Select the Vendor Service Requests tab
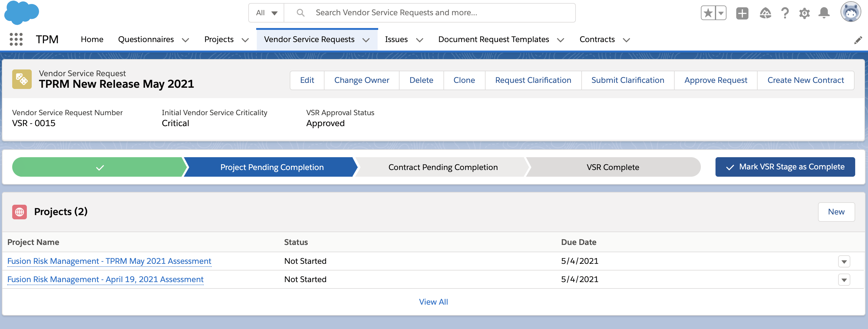Screen dimensions: 868x329 tap(309, 39)
